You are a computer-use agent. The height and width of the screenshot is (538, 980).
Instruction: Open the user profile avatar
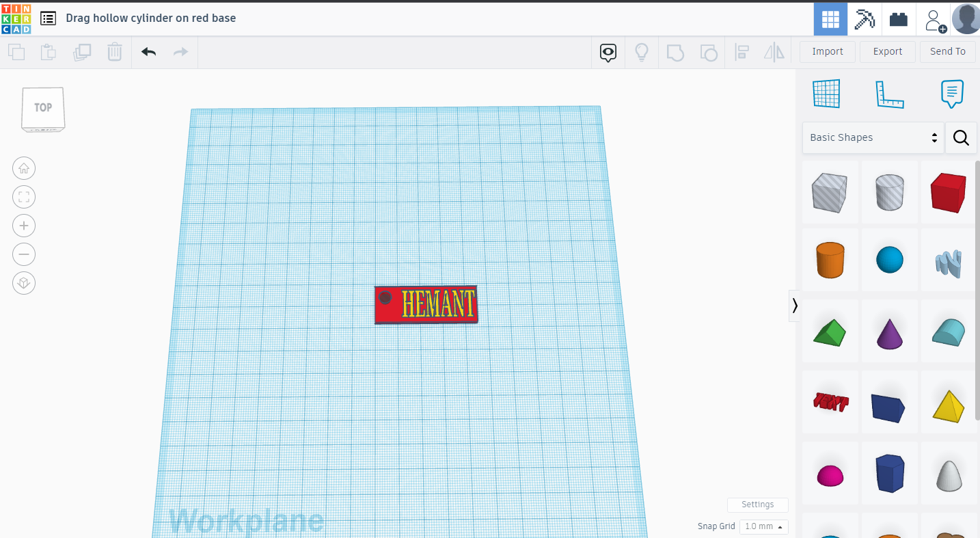[966, 19]
